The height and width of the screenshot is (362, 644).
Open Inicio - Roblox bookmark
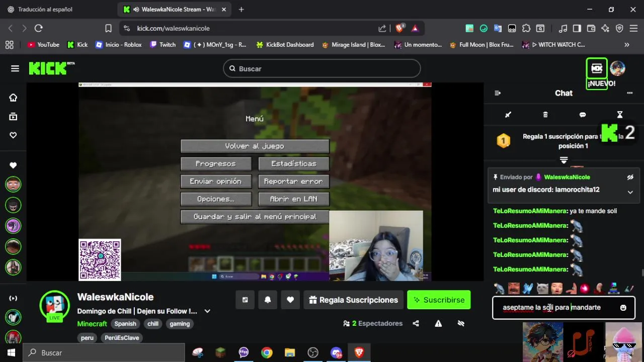click(x=119, y=45)
